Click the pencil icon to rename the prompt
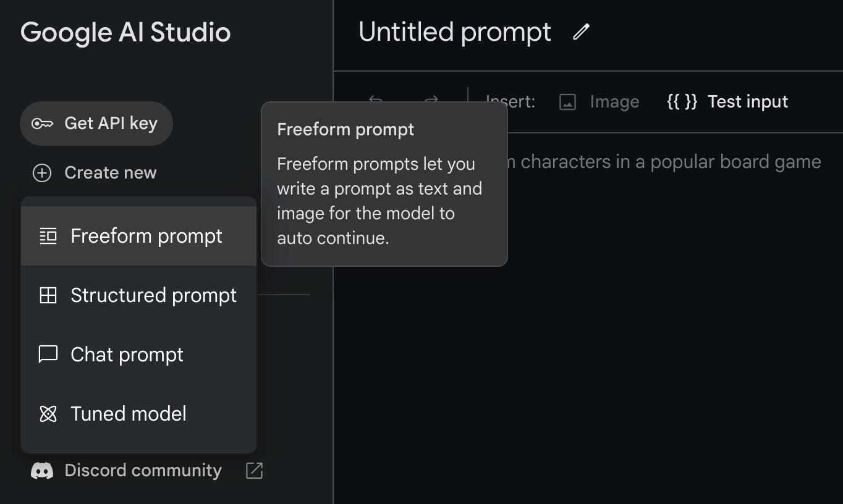Screen dimensions: 843x504 click(581, 32)
